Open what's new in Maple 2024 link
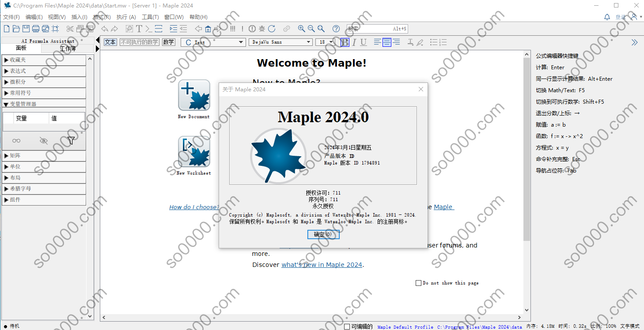Image resolution: width=644 pixels, height=330 pixels. (x=322, y=265)
